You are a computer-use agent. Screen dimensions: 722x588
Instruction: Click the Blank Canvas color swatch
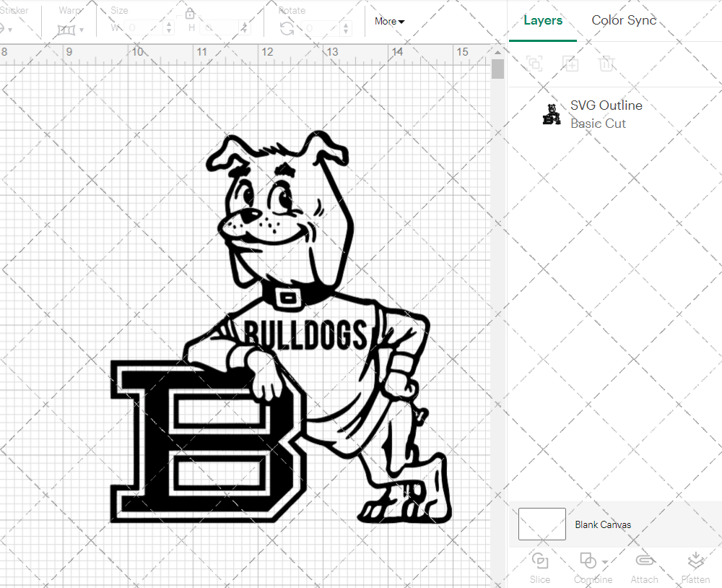point(541,524)
